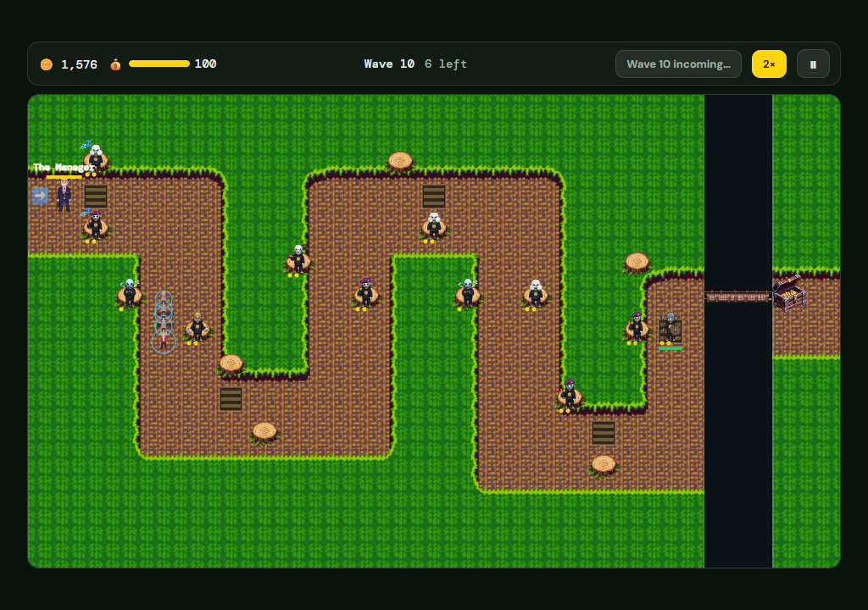This screenshot has height=610, width=868.
Task: Select the sleeping purple-beret tower
Action: 95,226
